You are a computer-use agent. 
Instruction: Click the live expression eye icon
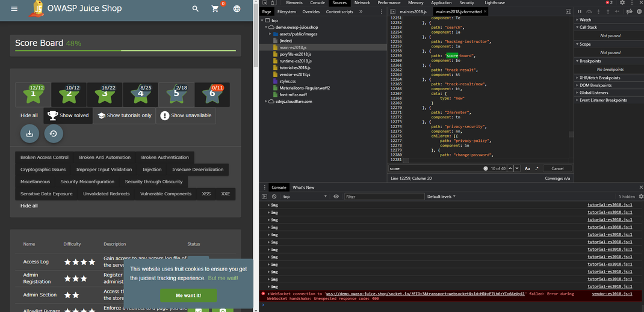[336, 197]
